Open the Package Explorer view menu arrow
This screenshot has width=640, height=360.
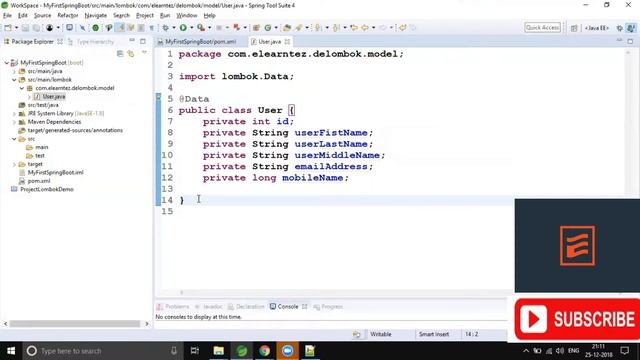pyautogui.click(x=144, y=53)
